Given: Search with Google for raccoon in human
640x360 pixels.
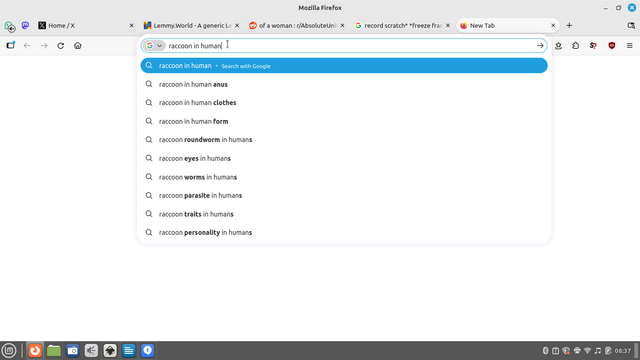Looking at the screenshot, I should (344, 66).
